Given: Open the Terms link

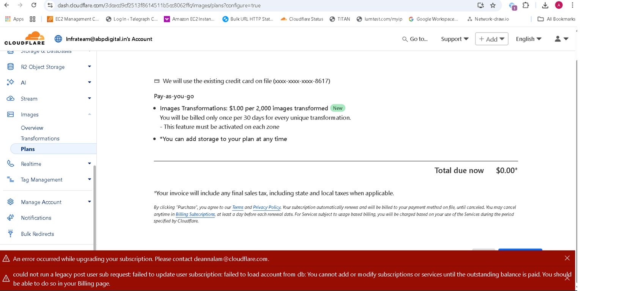Looking at the screenshot, I should tap(238, 207).
